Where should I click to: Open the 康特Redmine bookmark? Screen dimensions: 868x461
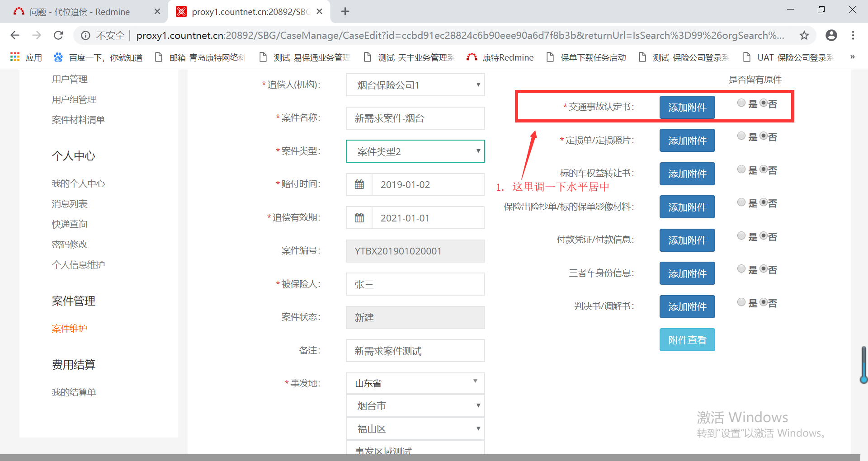(x=500, y=57)
